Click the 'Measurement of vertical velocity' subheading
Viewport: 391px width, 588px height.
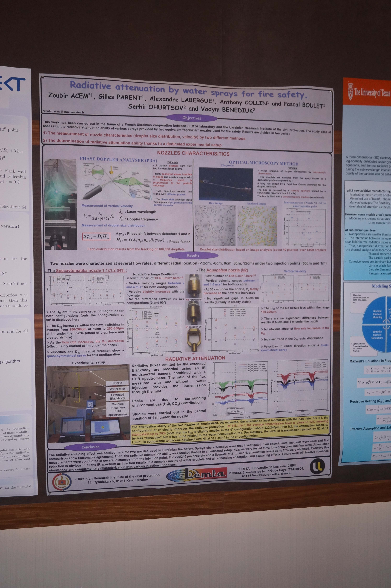tap(107, 206)
